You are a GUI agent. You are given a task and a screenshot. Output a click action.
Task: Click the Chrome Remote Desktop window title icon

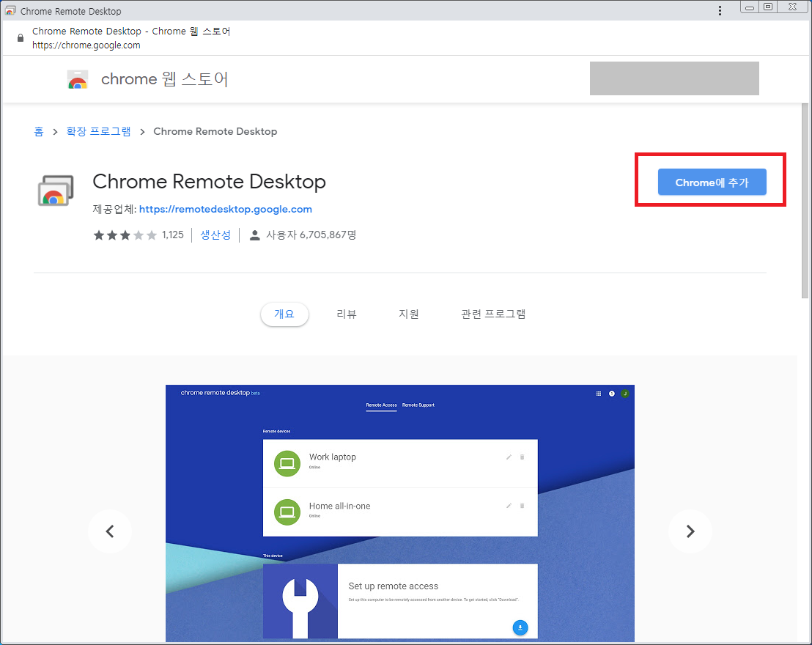coord(10,10)
